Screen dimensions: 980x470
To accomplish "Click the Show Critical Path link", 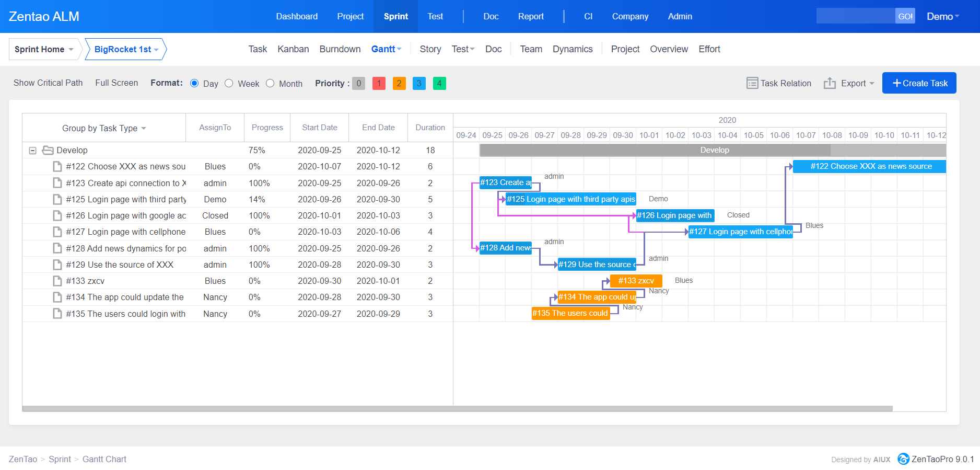I will point(48,83).
